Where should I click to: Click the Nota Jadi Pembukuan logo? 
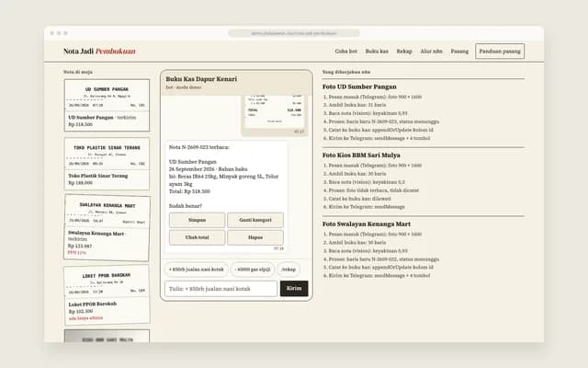pos(99,52)
